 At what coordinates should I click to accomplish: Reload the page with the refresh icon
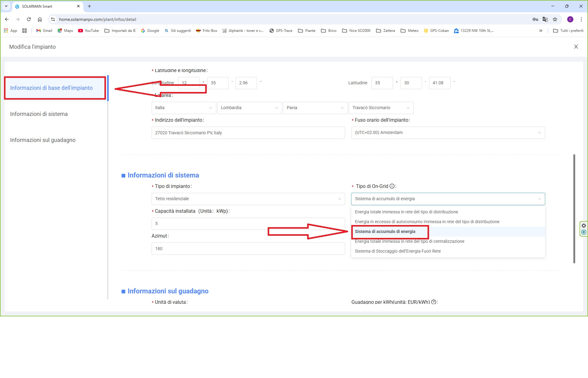pyautogui.click(x=29, y=19)
